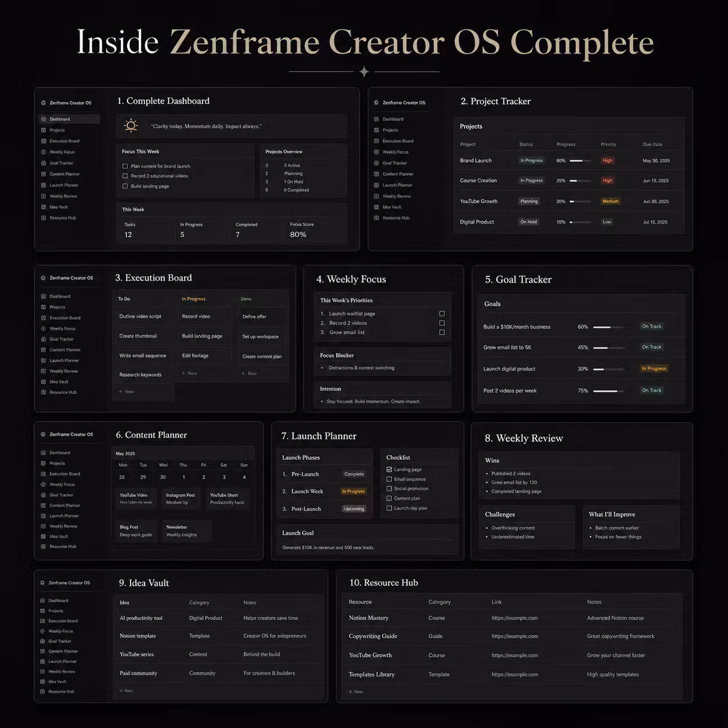Click 'Copywriting Guide' resource name
Screen dimensions: 728x728
point(373,636)
